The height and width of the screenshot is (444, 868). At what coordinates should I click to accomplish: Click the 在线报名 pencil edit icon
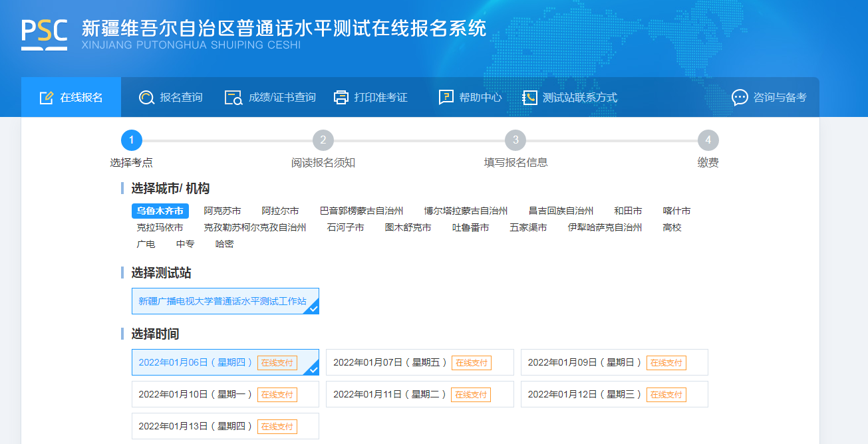[46, 98]
